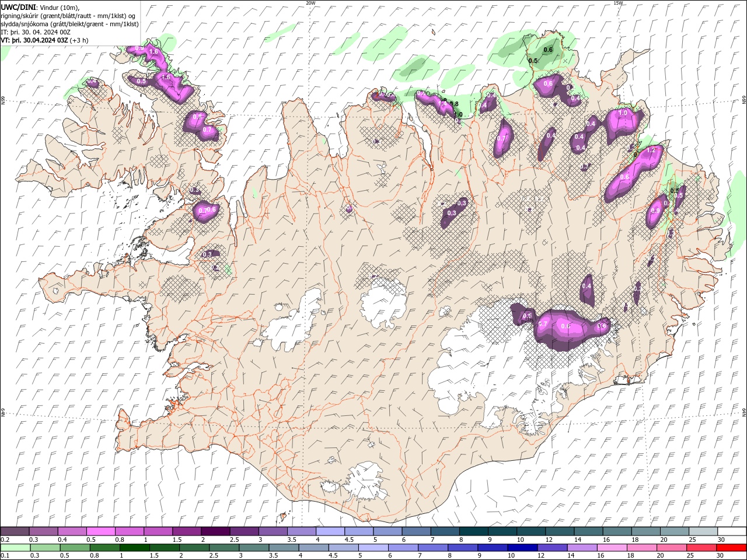Click the dark teal snow swatch between 8 and 9
Image resolution: width=747 pixels, height=560 pixels.
pyautogui.click(x=474, y=531)
